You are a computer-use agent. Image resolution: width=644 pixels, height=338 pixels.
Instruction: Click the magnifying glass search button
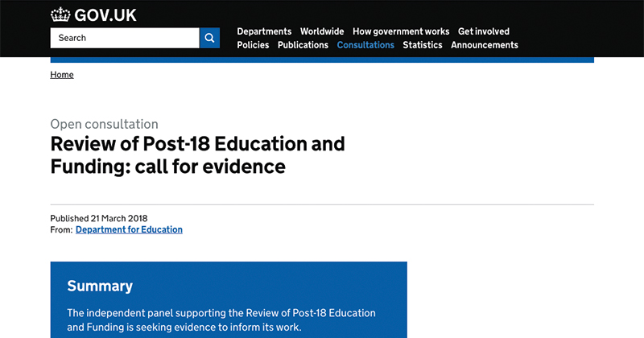point(209,38)
